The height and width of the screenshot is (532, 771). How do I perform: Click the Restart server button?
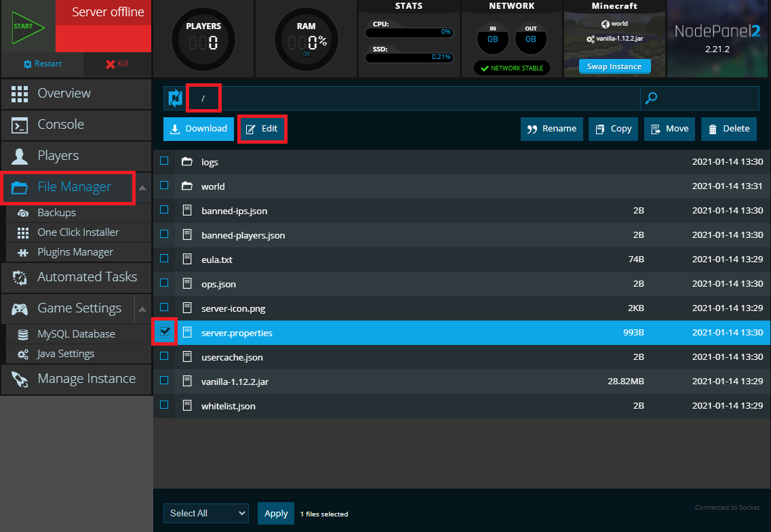(42, 64)
